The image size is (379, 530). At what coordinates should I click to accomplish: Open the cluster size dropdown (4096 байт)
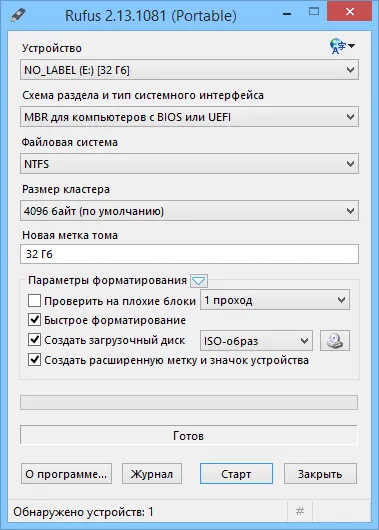[x=189, y=211]
